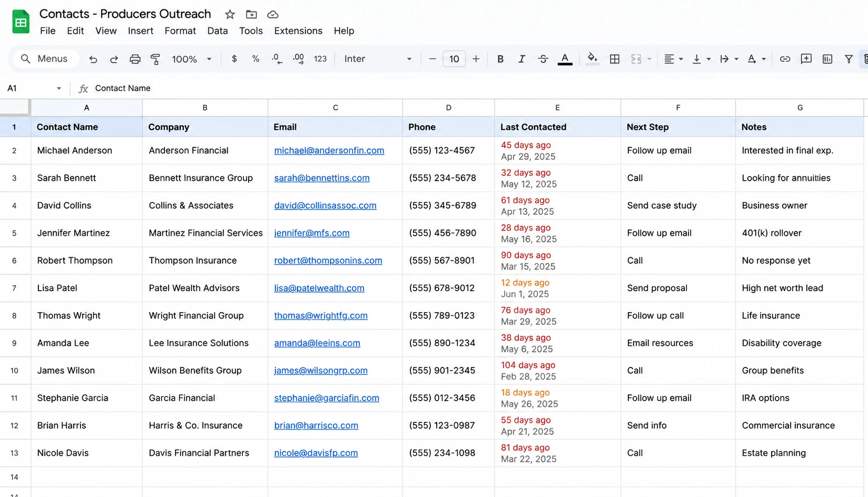
Task: Decrease font size with minus button
Action: click(432, 59)
